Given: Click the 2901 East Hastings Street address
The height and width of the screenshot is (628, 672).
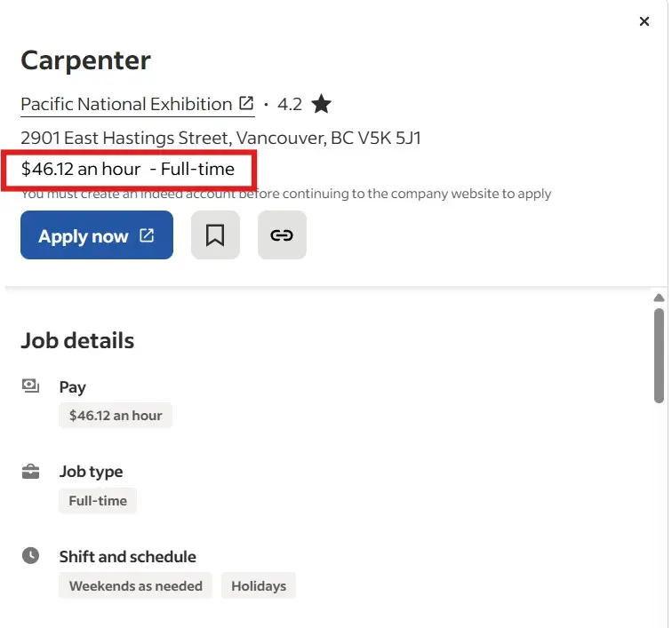Looking at the screenshot, I should click(220, 138).
